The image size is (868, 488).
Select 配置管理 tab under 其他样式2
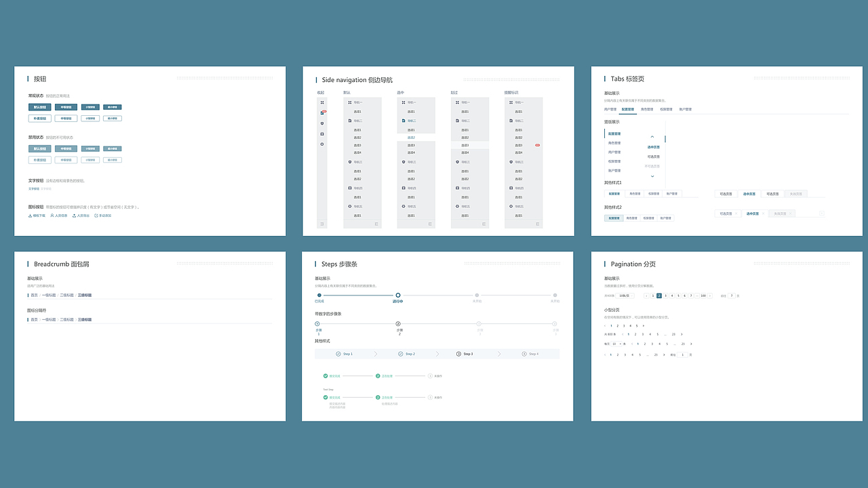click(614, 218)
